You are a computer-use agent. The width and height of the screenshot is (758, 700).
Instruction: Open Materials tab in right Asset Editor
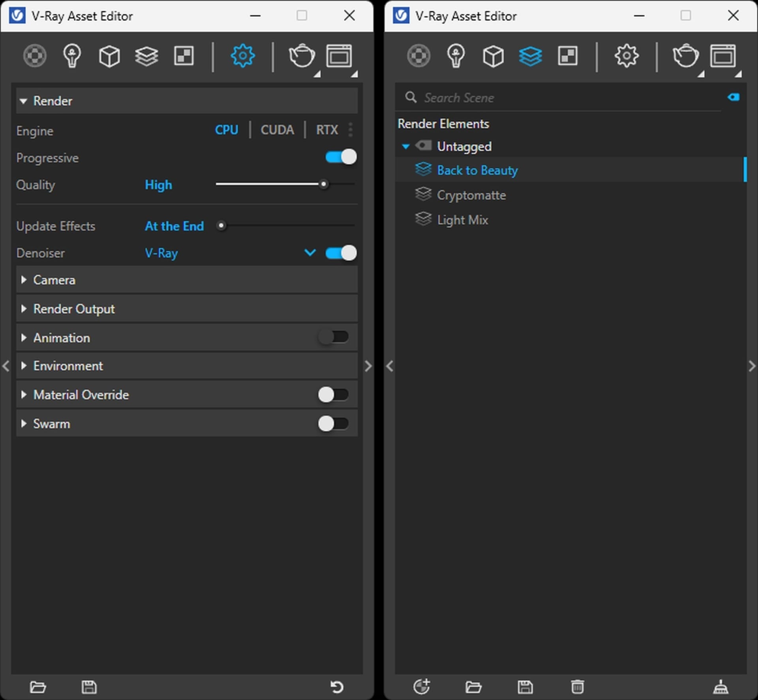tap(418, 56)
